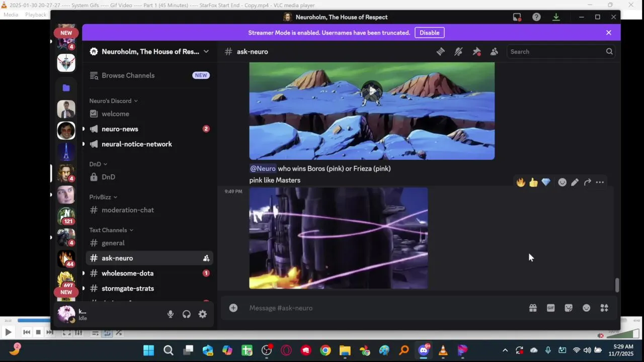Screen dimensions: 644x362
Task: Adjust the VLC volume slider
Action: pyautogui.click(x=624, y=334)
